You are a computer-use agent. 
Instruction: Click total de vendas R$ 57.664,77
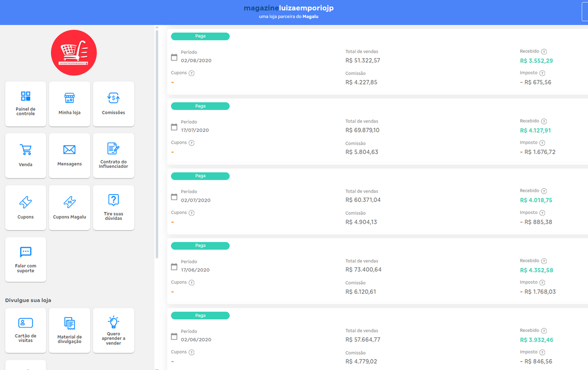(x=363, y=340)
